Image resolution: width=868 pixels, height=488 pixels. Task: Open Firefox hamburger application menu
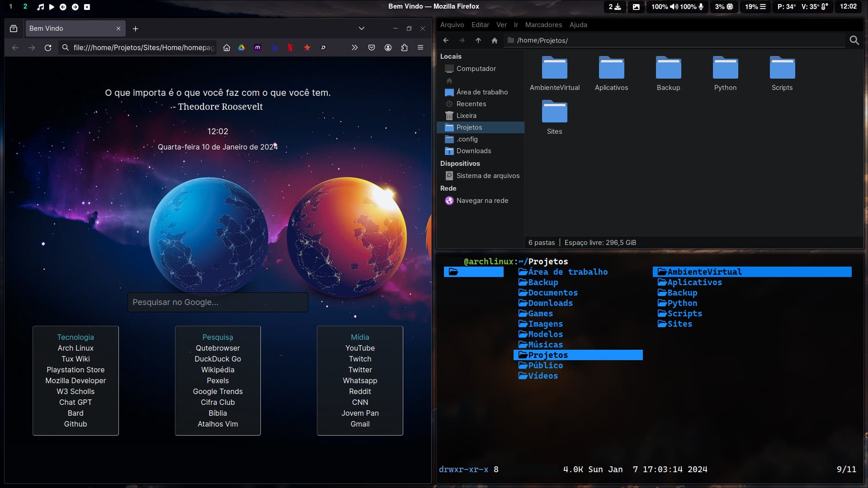pos(420,47)
